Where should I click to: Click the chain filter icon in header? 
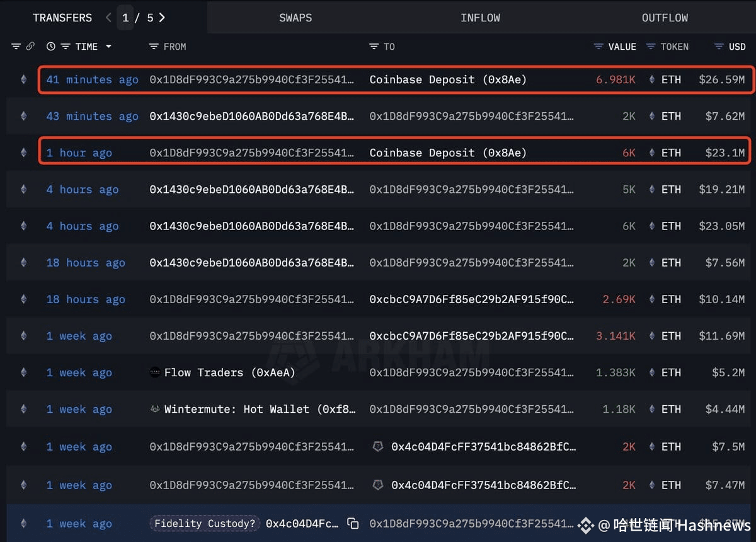[x=16, y=47]
